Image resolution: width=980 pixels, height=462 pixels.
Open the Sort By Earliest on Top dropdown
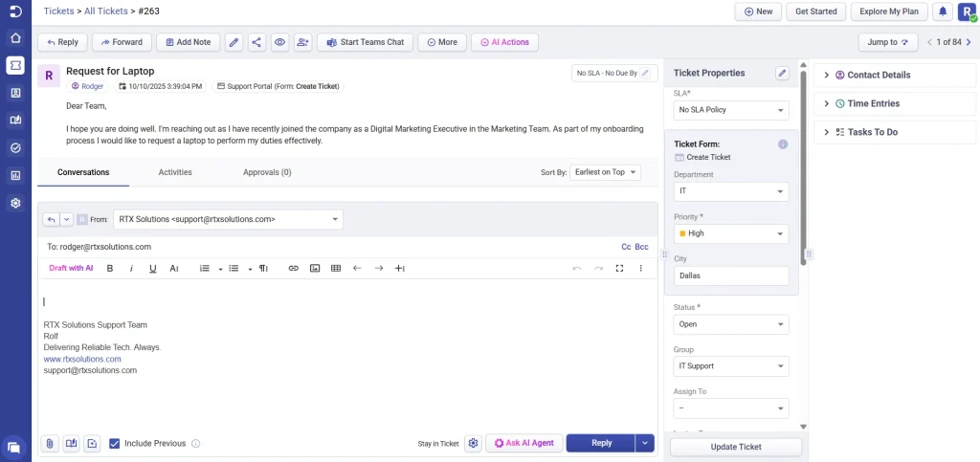pyautogui.click(x=605, y=172)
